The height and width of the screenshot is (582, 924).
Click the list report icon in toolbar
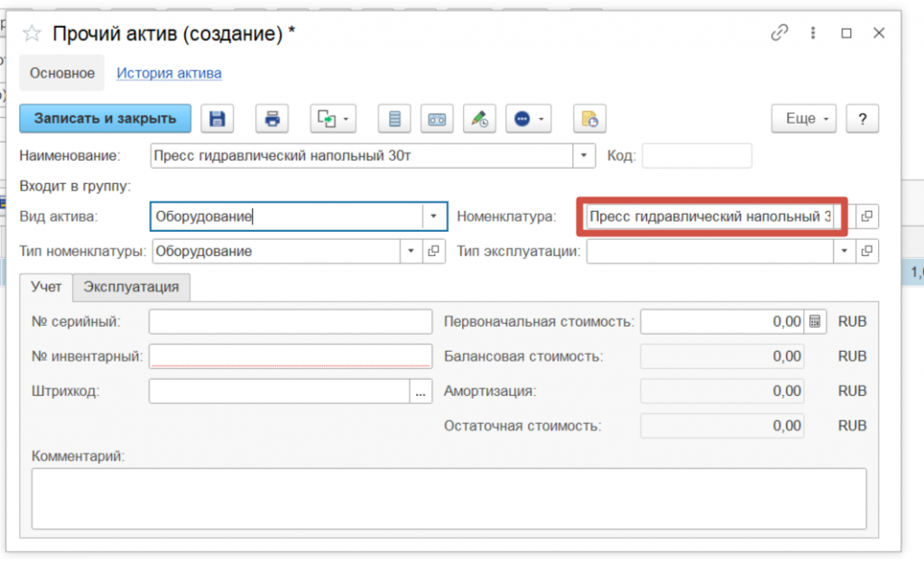click(x=393, y=118)
